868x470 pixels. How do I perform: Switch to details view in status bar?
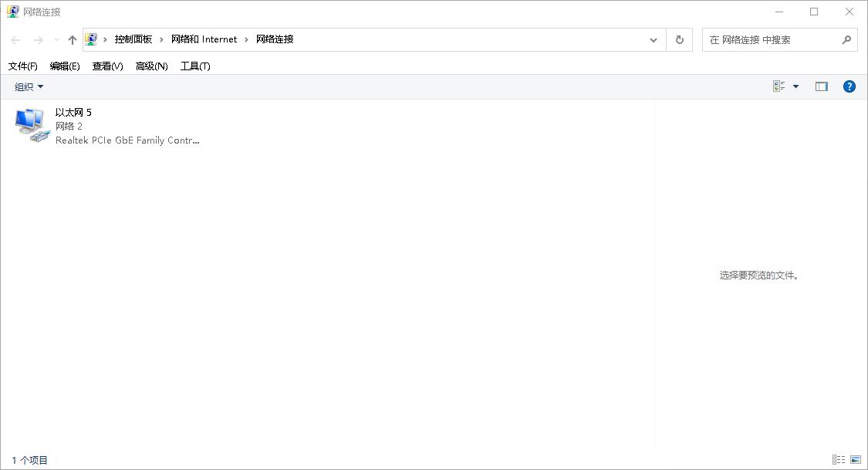pyautogui.click(x=839, y=458)
